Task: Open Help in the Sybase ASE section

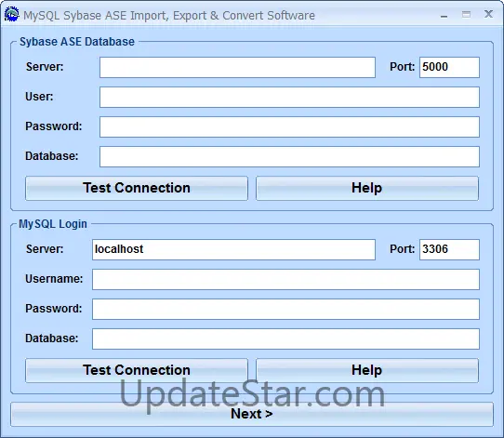Action: point(367,188)
